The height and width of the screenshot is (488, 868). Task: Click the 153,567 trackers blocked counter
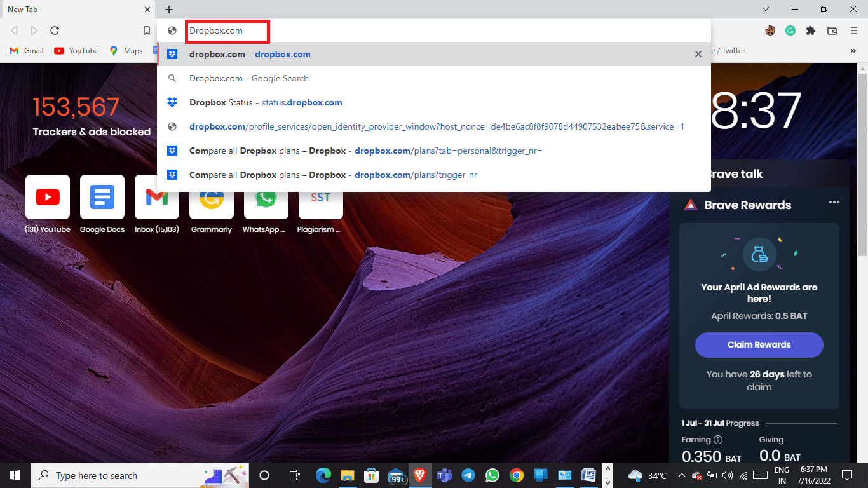pyautogui.click(x=76, y=107)
